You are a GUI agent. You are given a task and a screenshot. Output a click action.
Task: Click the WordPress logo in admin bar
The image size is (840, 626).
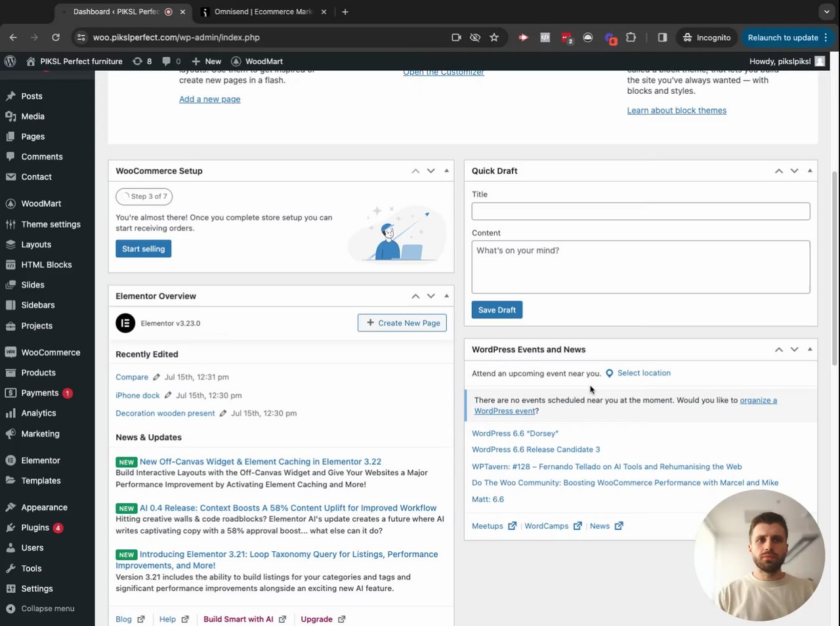click(x=10, y=61)
